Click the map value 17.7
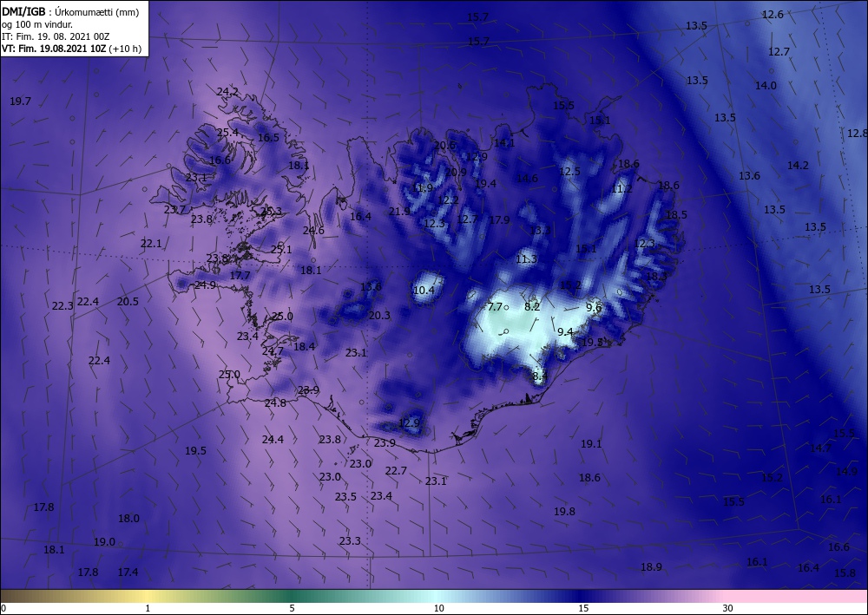Image resolution: width=868 pixels, height=615 pixels. 240,275
